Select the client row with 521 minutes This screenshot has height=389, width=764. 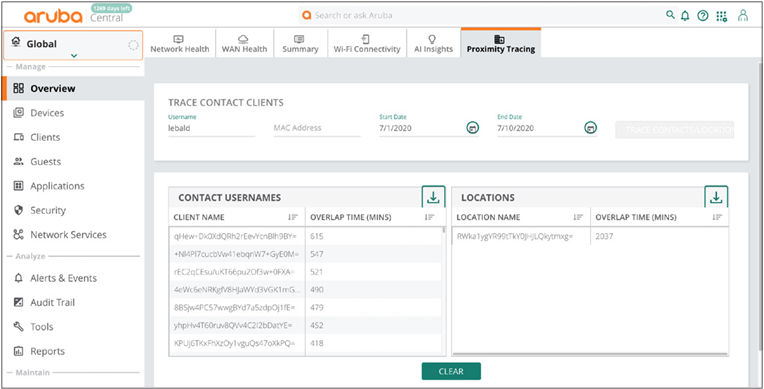pos(306,272)
